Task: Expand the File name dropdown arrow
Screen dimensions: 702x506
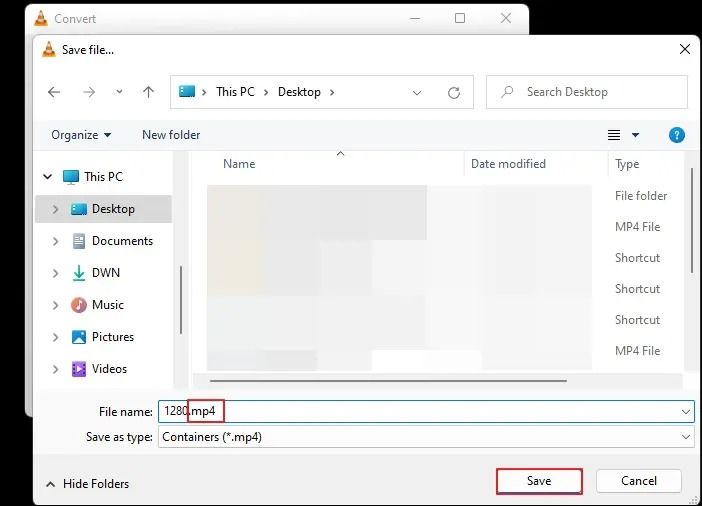Action: pyautogui.click(x=686, y=411)
